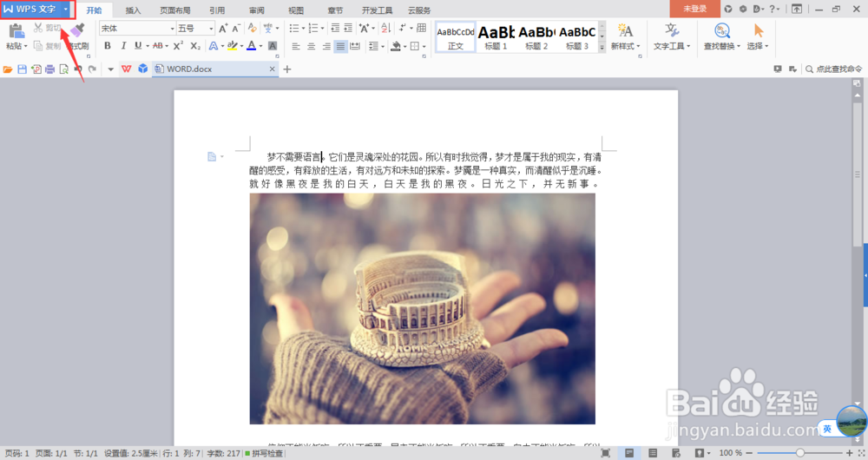Open quick access toolbar customize arrow

coord(110,69)
